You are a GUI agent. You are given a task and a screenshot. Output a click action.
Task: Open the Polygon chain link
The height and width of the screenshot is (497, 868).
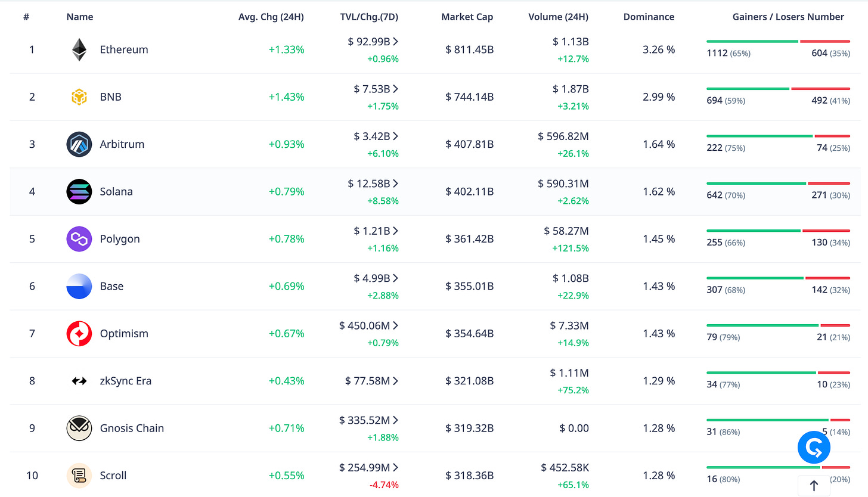120,239
